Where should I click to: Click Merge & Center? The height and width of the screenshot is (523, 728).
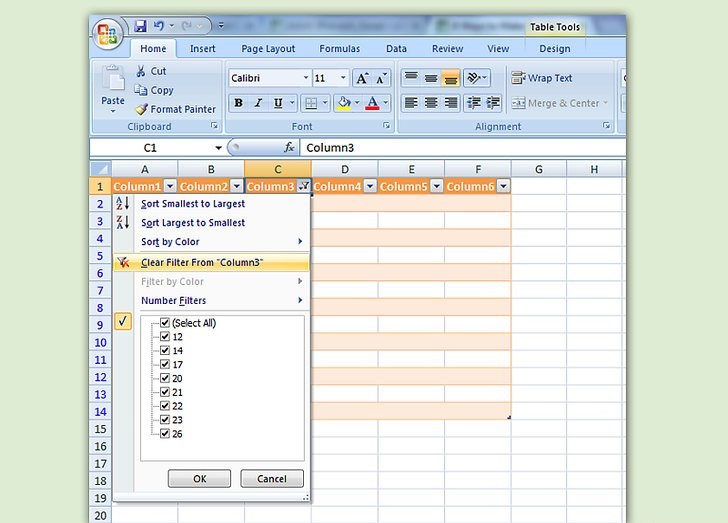pos(559,103)
